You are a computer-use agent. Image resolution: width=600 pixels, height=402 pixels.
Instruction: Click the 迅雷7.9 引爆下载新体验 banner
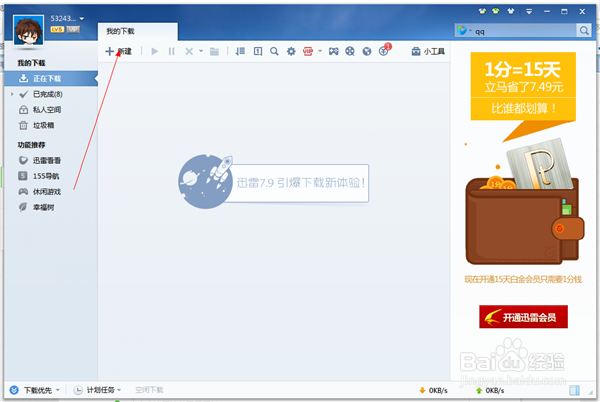[x=273, y=182]
